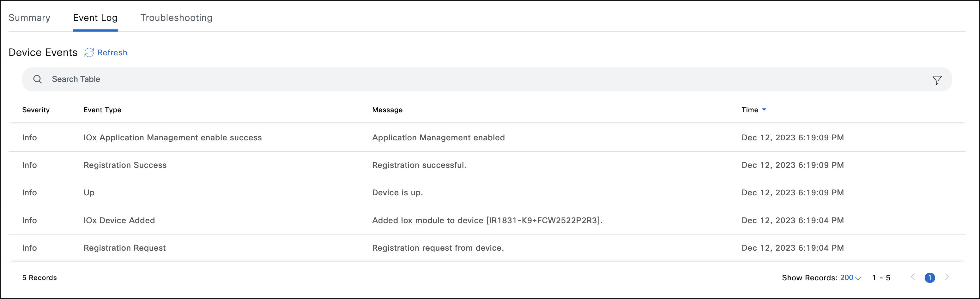Sort by the Message column header
The width and height of the screenshot is (980, 299).
pos(387,110)
